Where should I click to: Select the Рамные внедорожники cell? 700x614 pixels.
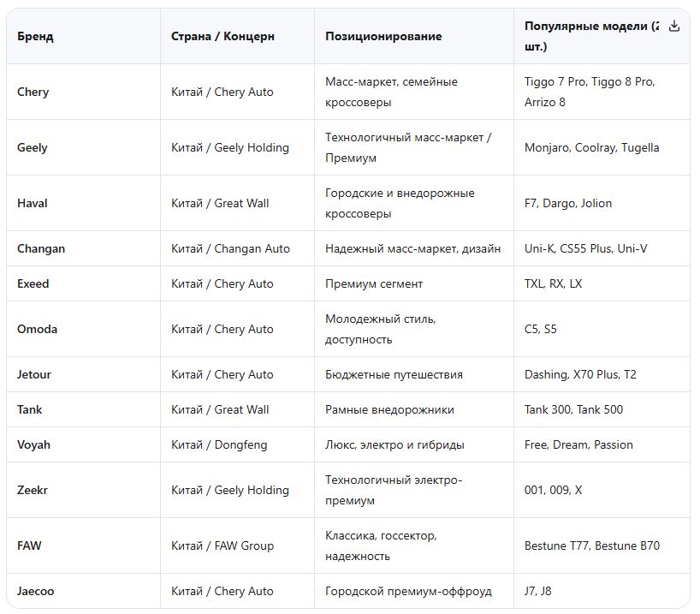click(x=389, y=409)
